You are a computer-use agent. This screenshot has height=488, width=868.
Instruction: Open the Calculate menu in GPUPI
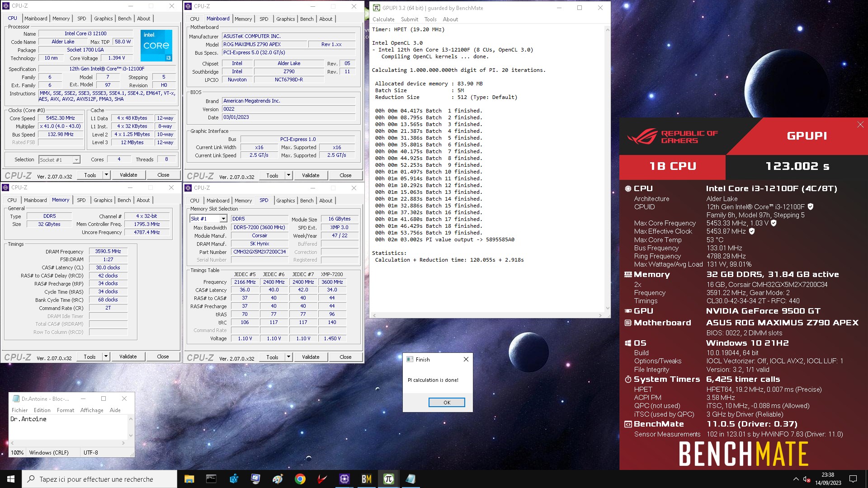(383, 19)
